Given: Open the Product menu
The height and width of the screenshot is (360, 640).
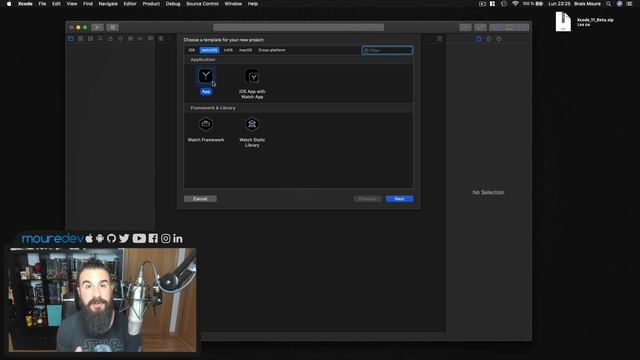Looking at the screenshot, I should (x=151, y=4).
